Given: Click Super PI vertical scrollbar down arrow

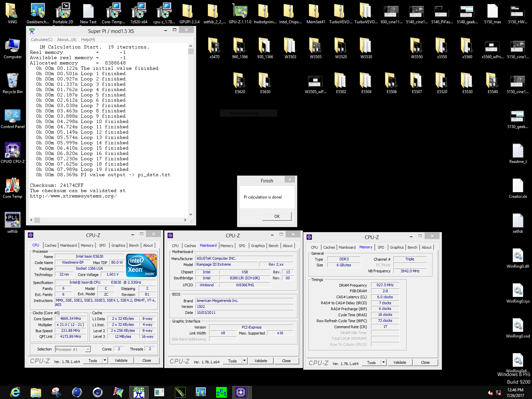Looking at the screenshot, I should tap(191, 214).
